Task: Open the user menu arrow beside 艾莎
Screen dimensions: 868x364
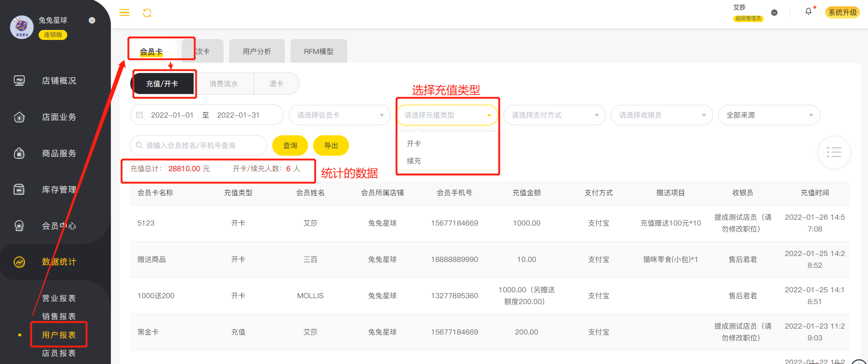Action: click(x=774, y=13)
